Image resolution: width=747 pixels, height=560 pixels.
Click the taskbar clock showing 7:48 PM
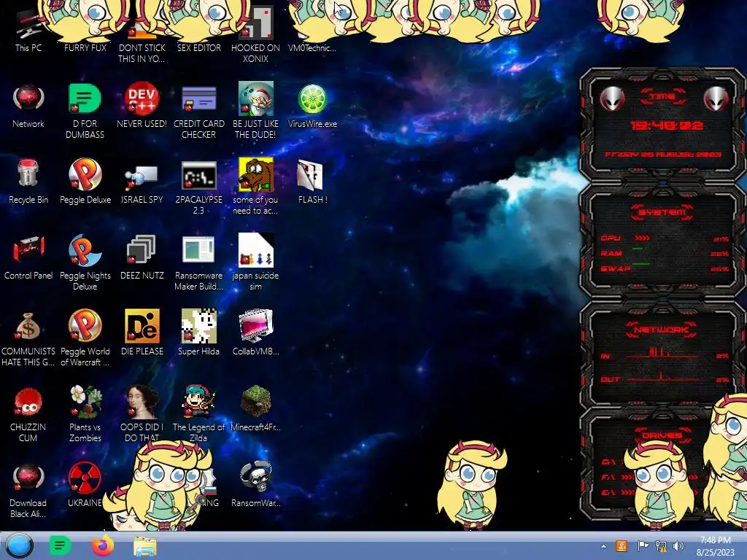pyautogui.click(x=715, y=546)
